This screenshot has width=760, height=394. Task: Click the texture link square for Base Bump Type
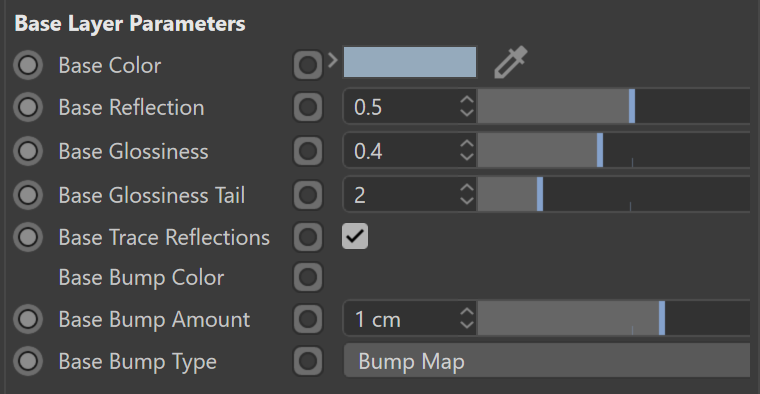pyautogui.click(x=308, y=362)
